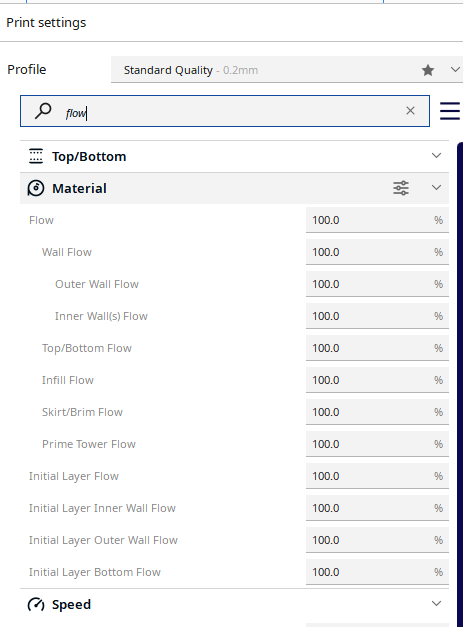The image size is (463, 627).
Task: Select the Standard Quality profile box
Action: (x=287, y=70)
